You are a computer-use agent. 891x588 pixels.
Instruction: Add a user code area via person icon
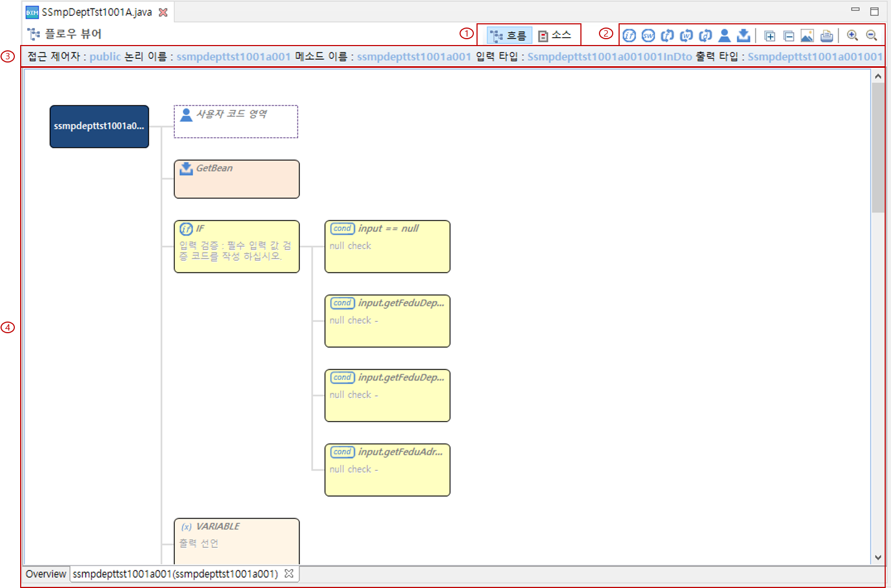click(725, 35)
